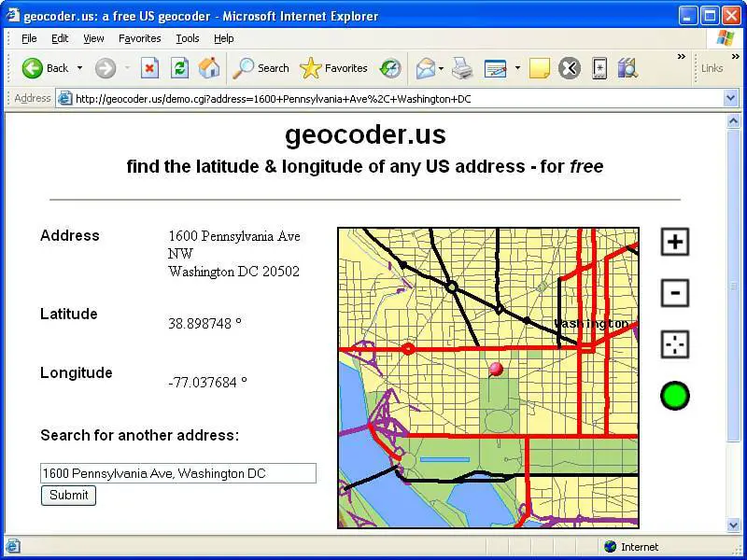Viewport: 747px width, 560px height.
Task: Open the Forward button dropdown arrow
Action: 127,68
